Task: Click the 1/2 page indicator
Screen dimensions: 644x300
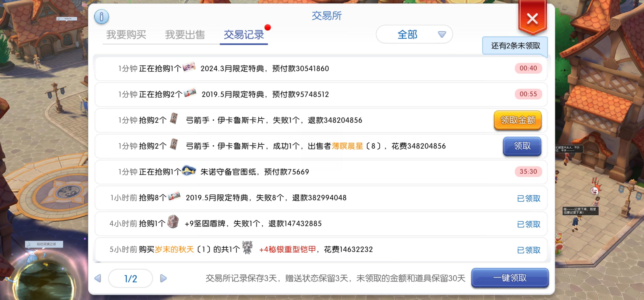Action: tap(131, 279)
